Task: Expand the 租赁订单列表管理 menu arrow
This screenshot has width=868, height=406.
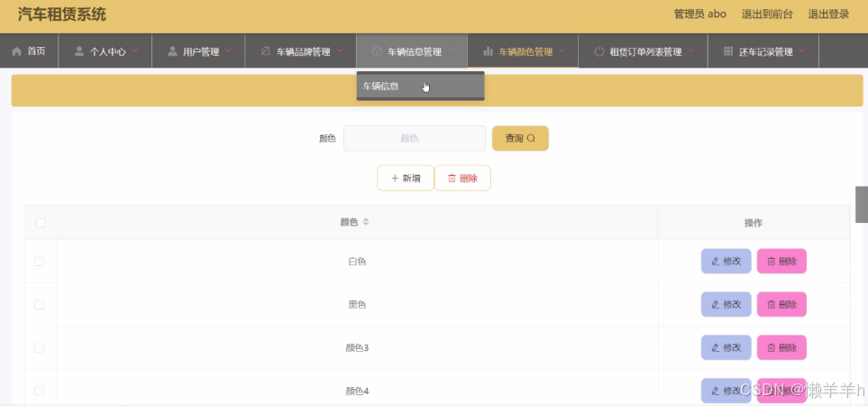Action: (x=691, y=51)
